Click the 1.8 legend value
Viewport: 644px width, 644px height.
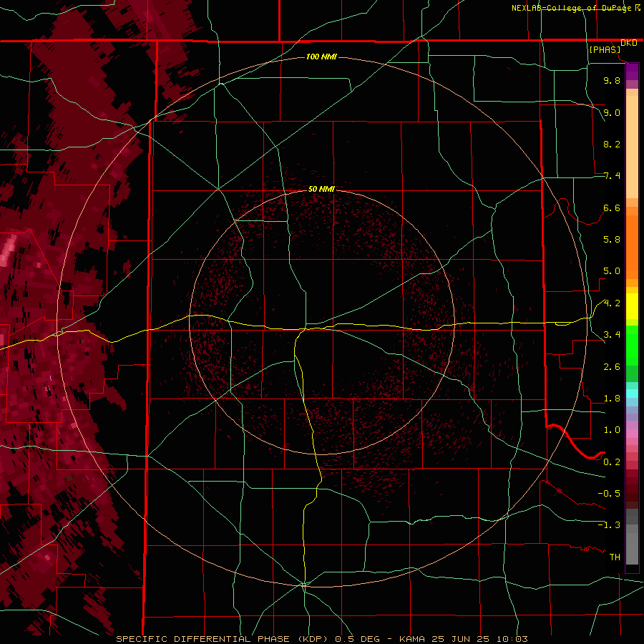(612, 399)
